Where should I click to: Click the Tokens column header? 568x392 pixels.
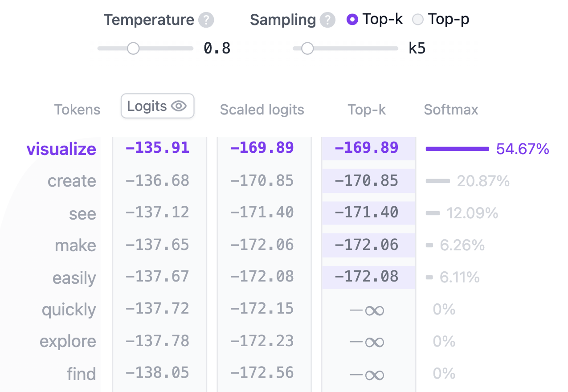tap(77, 110)
